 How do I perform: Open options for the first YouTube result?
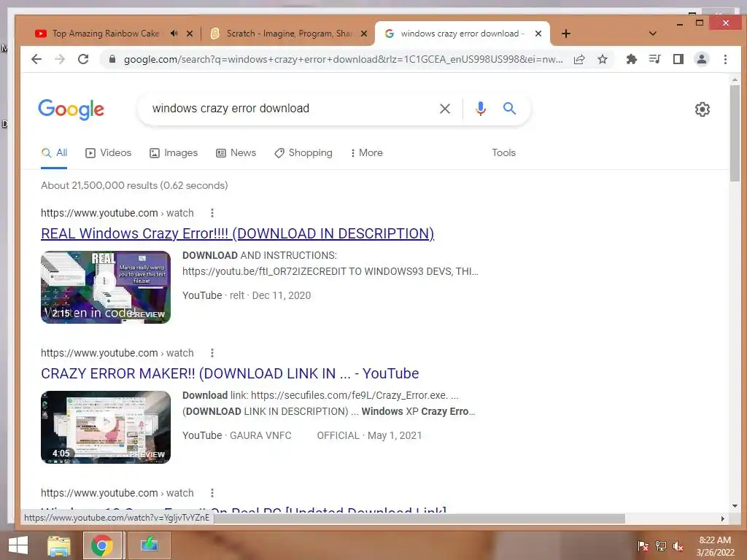tap(212, 213)
